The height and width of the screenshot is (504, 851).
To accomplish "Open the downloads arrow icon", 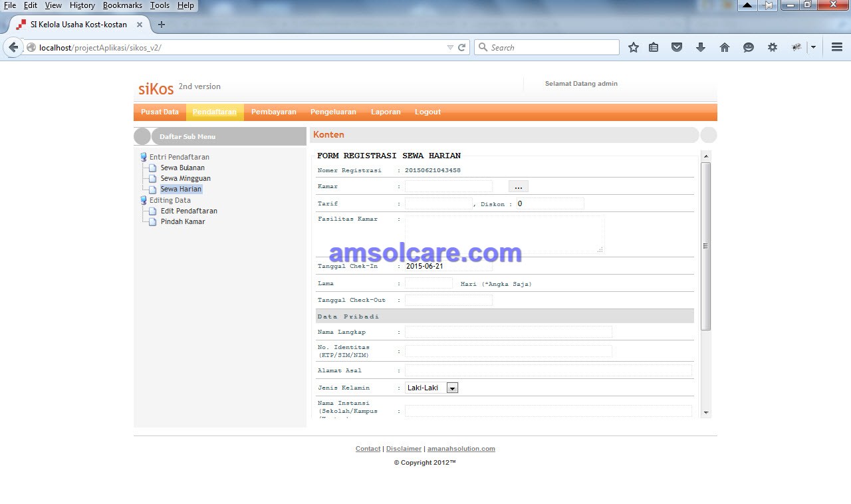I will (x=701, y=47).
